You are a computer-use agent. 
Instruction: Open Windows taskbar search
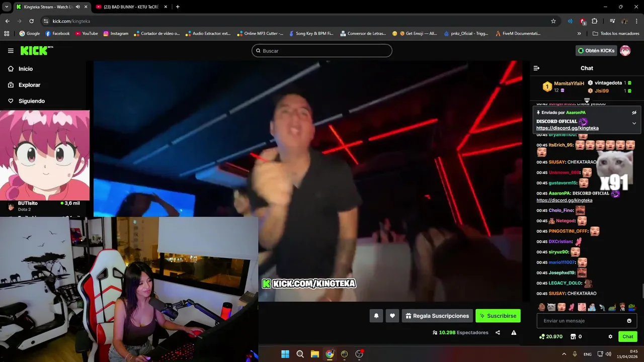coord(300,354)
